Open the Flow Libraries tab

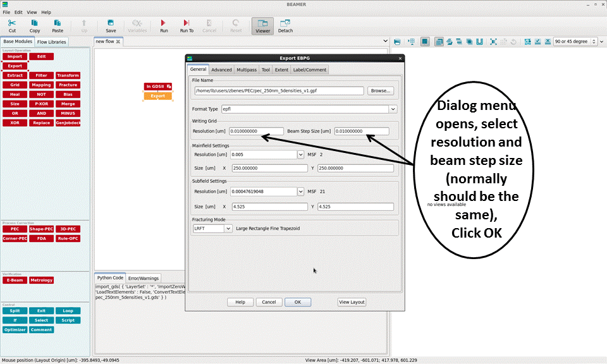(51, 42)
